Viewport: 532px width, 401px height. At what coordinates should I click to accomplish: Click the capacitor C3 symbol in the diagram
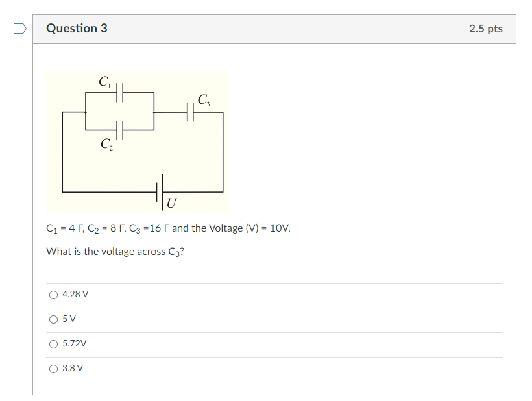pos(191,112)
